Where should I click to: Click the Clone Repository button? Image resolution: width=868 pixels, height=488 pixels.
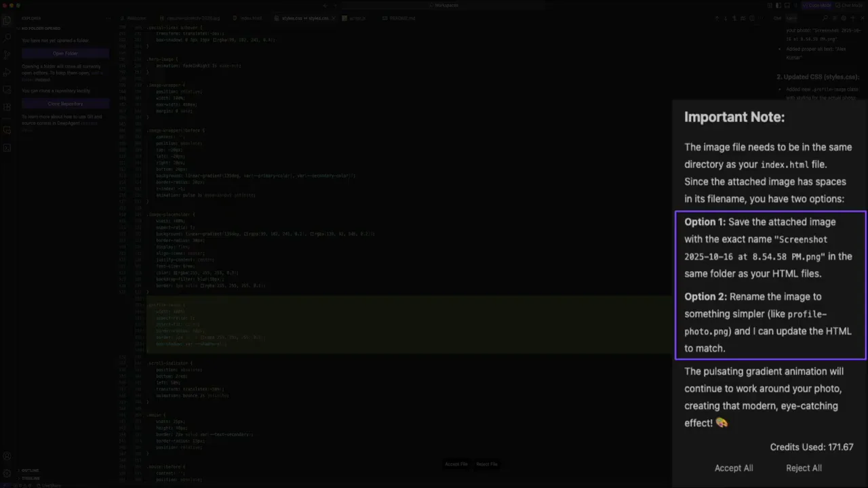pyautogui.click(x=65, y=104)
